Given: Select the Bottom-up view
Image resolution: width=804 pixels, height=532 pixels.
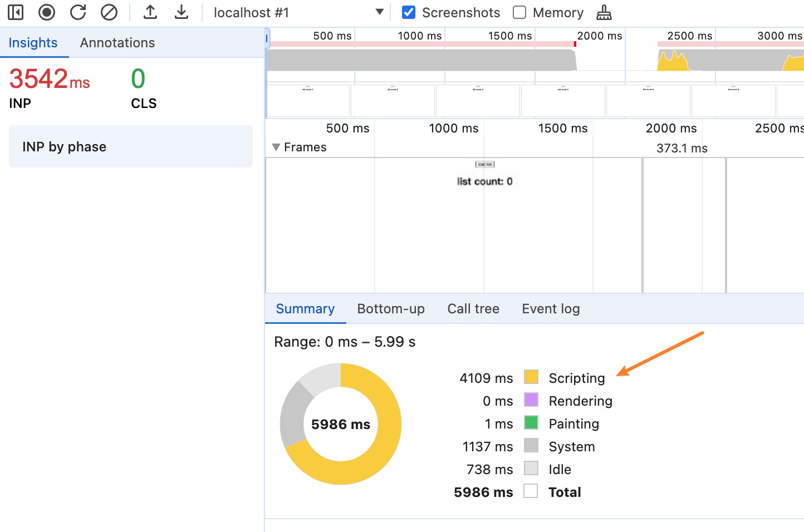Looking at the screenshot, I should [x=391, y=309].
